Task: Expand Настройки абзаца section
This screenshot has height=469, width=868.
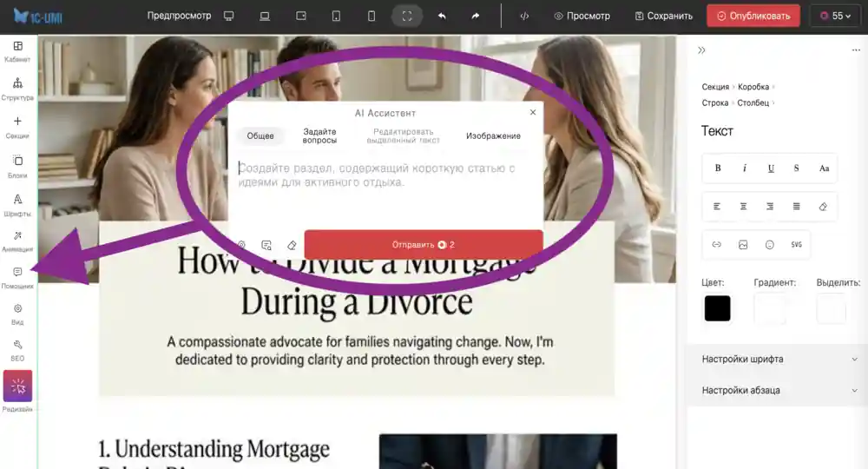Action: [x=777, y=391]
